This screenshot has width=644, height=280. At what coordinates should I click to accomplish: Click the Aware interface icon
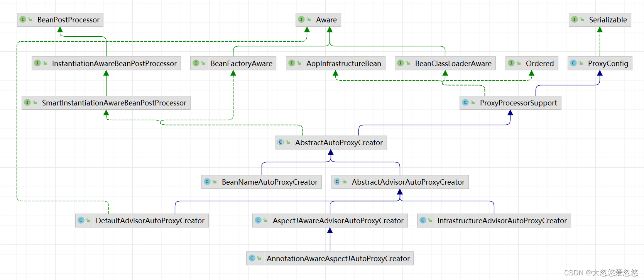click(301, 19)
